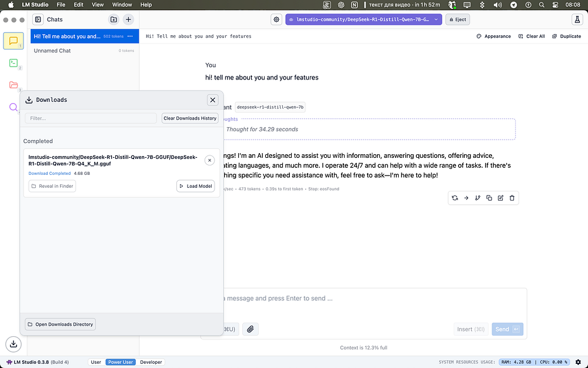
Task: Open the Help menu
Action: click(x=146, y=5)
